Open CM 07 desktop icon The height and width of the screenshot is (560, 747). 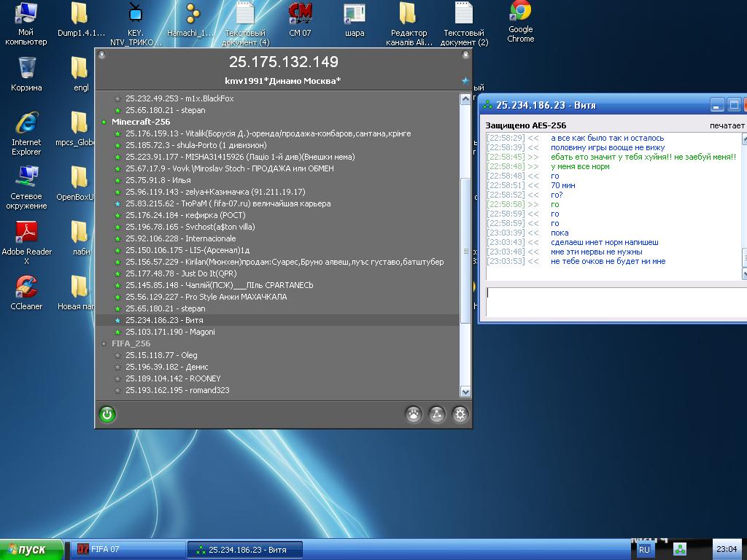click(x=300, y=20)
